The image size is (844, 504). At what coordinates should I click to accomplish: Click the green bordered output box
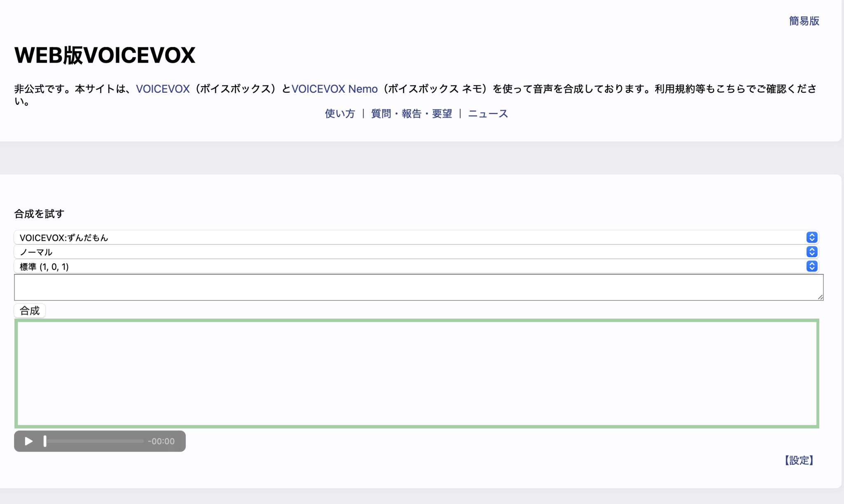pyautogui.click(x=416, y=373)
